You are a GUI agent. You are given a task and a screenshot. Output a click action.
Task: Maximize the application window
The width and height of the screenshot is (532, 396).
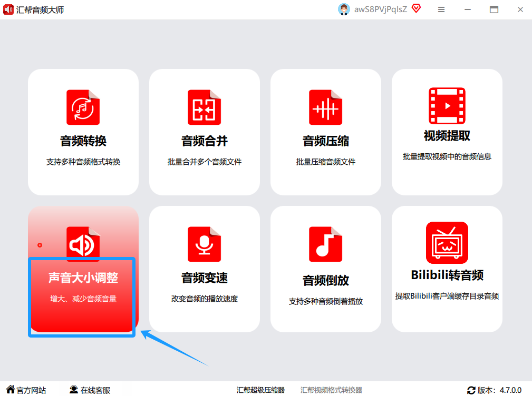click(x=494, y=9)
